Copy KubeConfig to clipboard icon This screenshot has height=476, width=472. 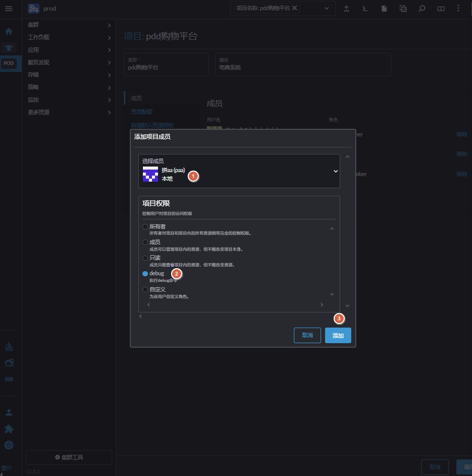403,9
